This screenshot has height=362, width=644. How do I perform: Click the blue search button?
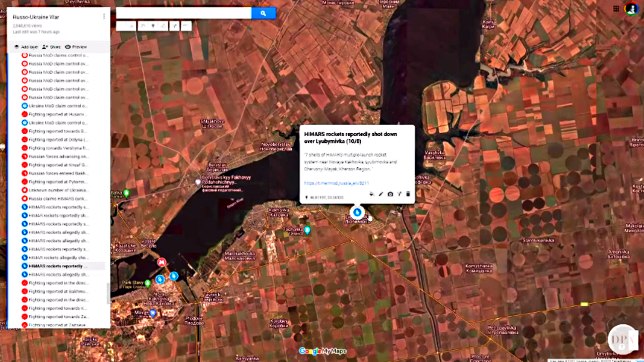point(263,13)
